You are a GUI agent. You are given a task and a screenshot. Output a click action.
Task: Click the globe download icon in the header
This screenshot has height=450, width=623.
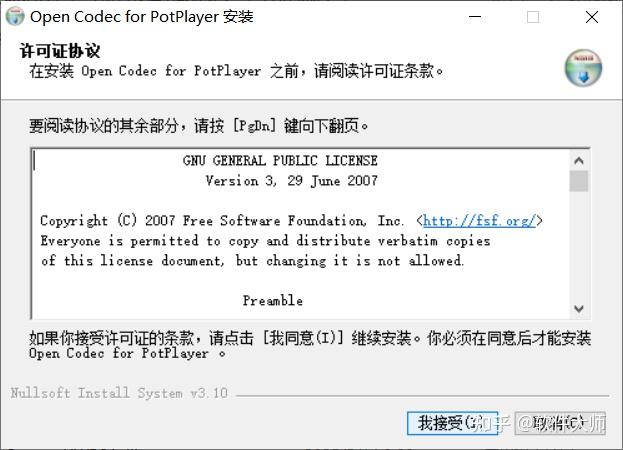coord(583,68)
